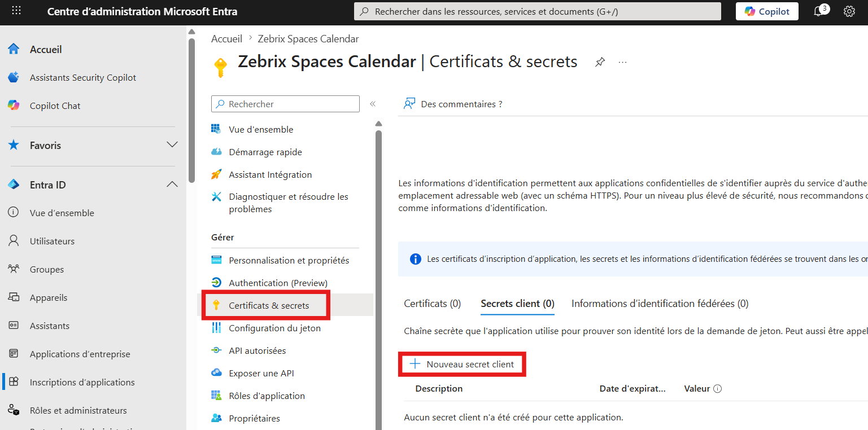Open the app launcher waffle icon

pyautogui.click(x=16, y=11)
